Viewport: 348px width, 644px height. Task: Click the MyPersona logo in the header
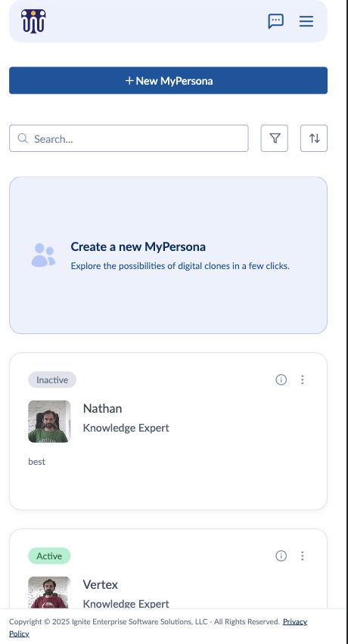33,21
